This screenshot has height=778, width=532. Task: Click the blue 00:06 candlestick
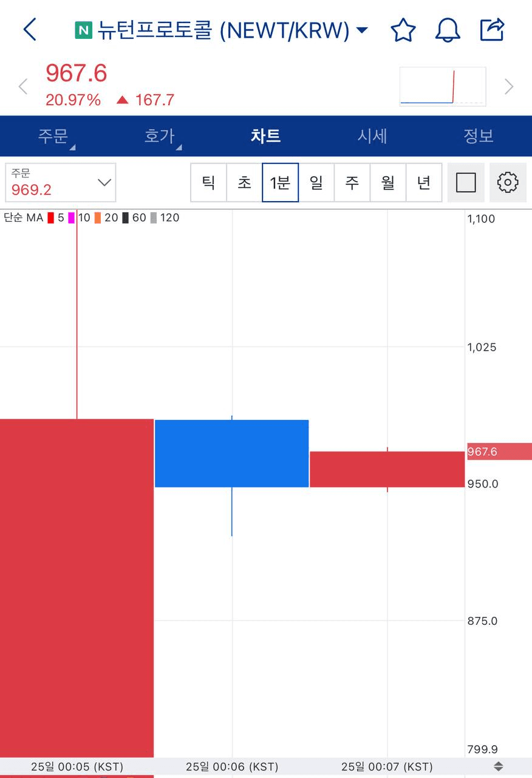point(232,453)
